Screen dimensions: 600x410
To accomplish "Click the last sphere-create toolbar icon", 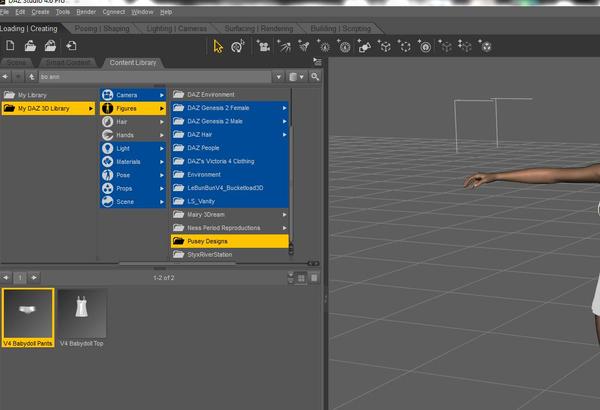I will pos(486,46).
